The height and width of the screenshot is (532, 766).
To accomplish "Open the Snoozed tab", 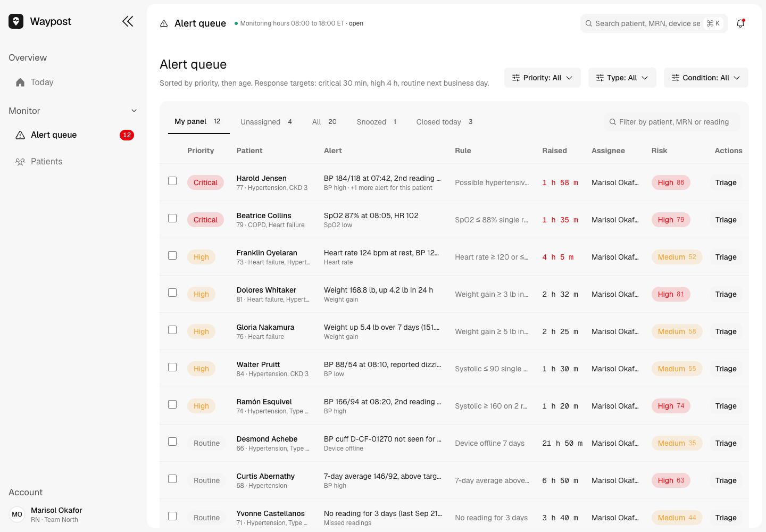I will coord(377,122).
